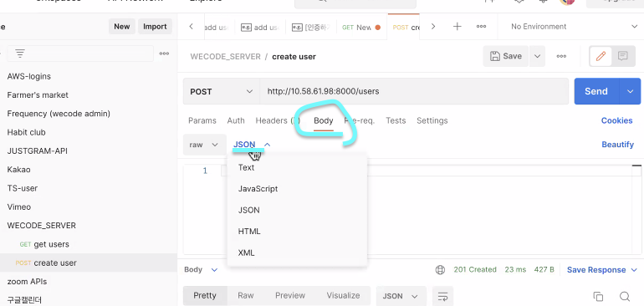
Task: Open the Cookies link
Action: 617,120
